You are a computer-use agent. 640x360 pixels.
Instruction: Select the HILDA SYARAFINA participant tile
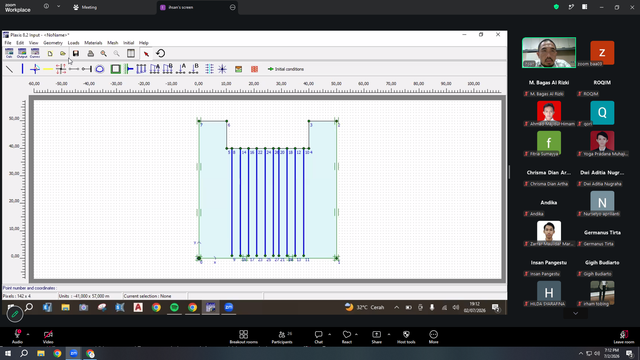click(549, 293)
